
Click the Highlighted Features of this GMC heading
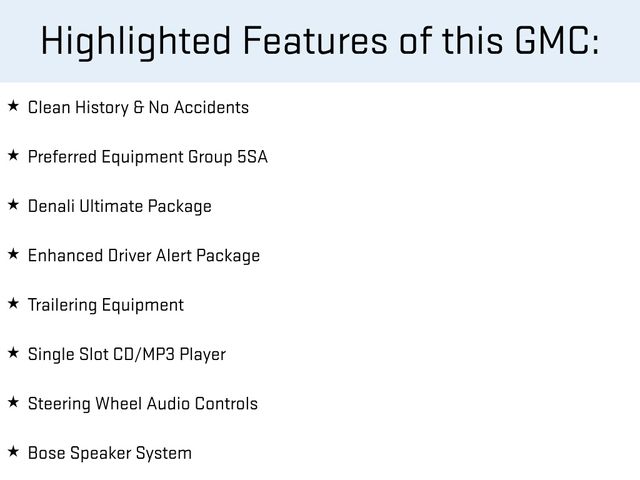(x=320, y=42)
